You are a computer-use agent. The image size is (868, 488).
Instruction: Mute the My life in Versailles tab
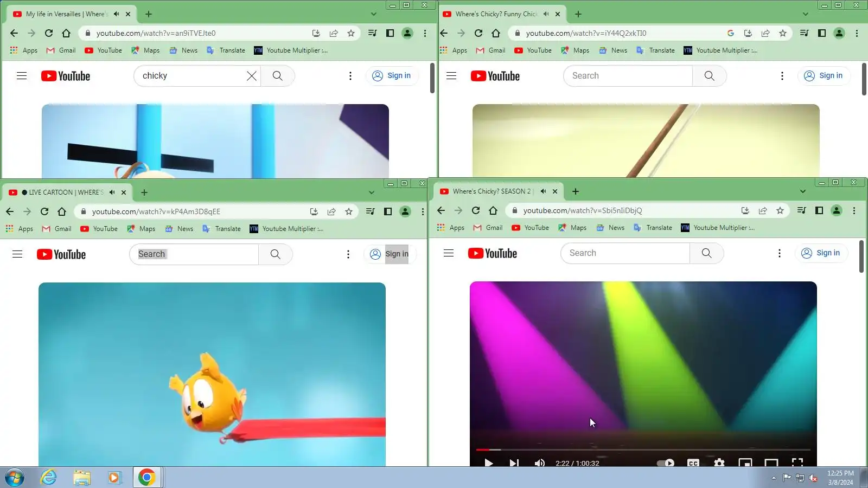(116, 14)
